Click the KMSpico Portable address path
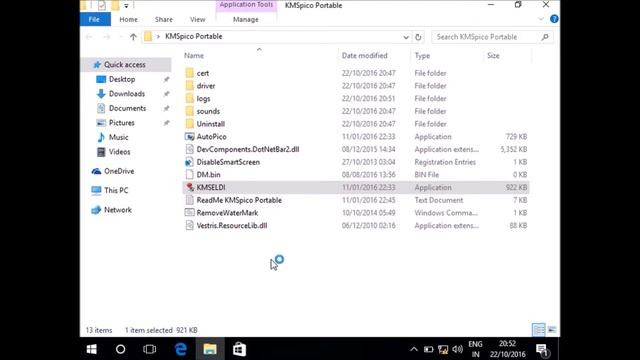 [x=194, y=36]
